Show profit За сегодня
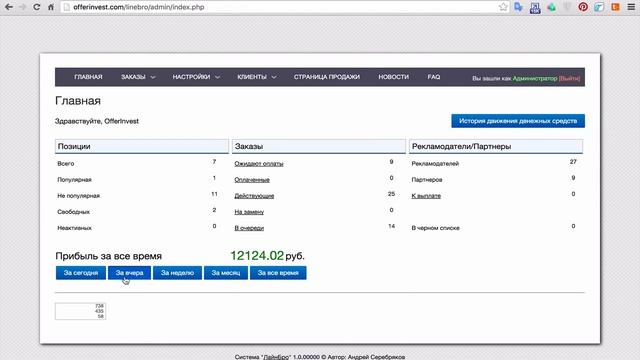Viewport: 640px width, 360px height. pyautogui.click(x=81, y=273)
